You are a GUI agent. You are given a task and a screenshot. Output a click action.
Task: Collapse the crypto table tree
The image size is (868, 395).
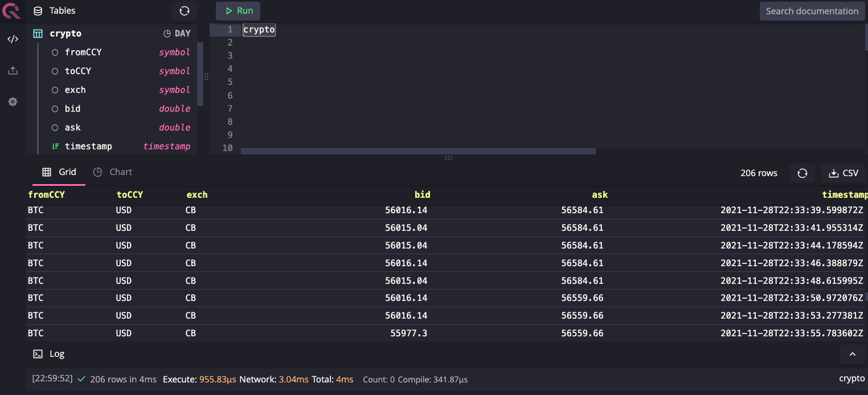[65, 34]
